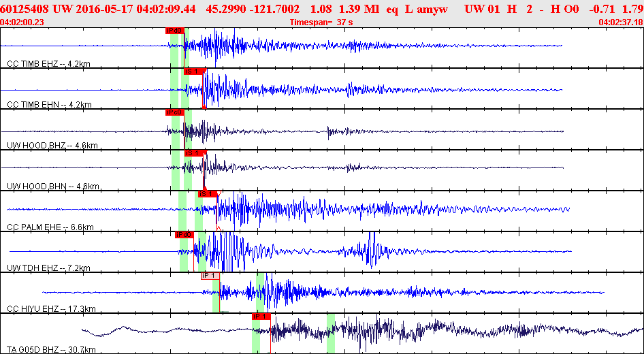Select the end time 04:02:37.18 label
Screen dimensions: 644x354
621,22
